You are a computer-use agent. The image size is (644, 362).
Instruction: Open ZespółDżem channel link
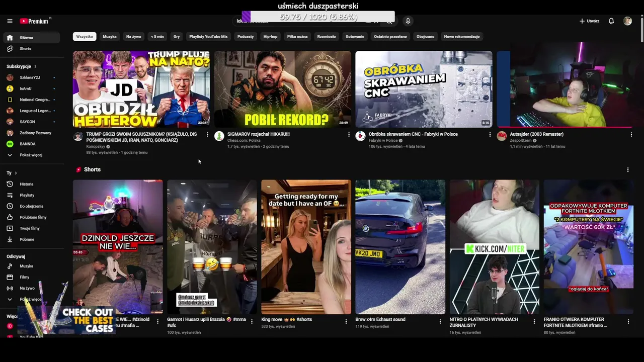pyautogui.click(x=521, y=140)
